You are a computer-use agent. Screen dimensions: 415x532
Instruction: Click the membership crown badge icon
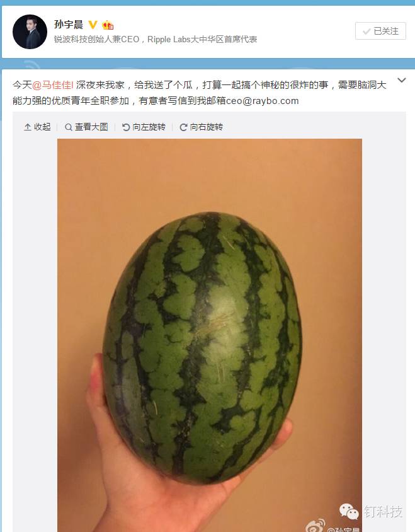pyautogui.click(x=108, y=25)
